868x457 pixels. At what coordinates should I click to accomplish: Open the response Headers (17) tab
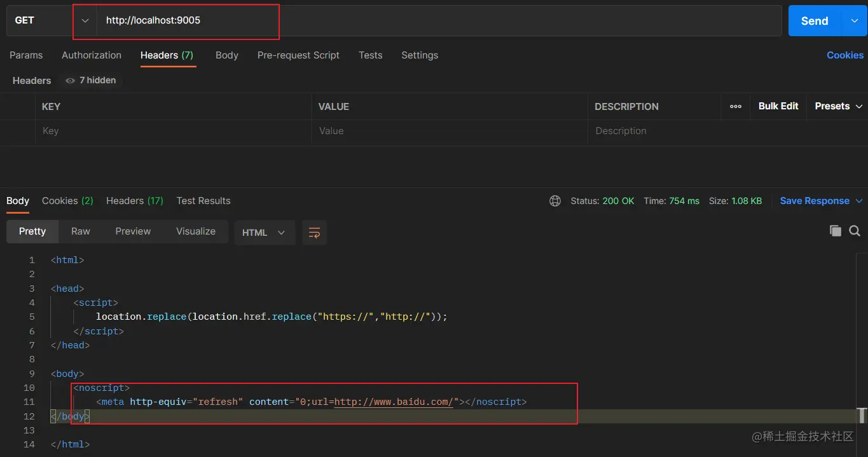tap(135, 201)
